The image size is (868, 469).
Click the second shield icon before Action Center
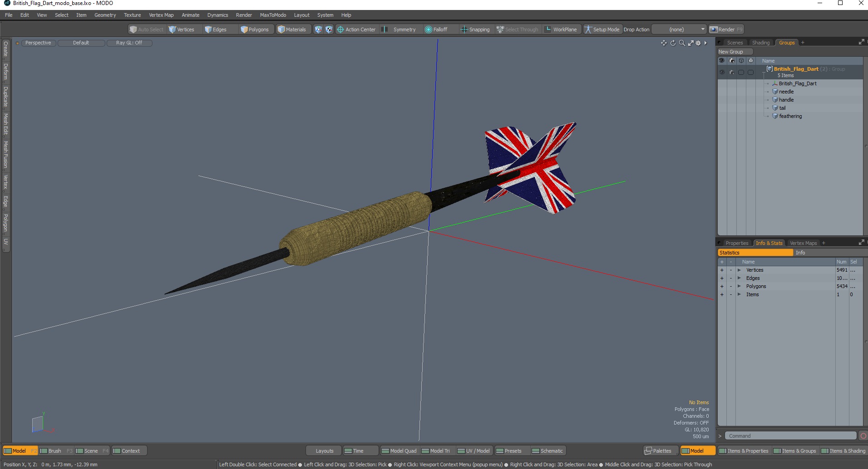329,29
